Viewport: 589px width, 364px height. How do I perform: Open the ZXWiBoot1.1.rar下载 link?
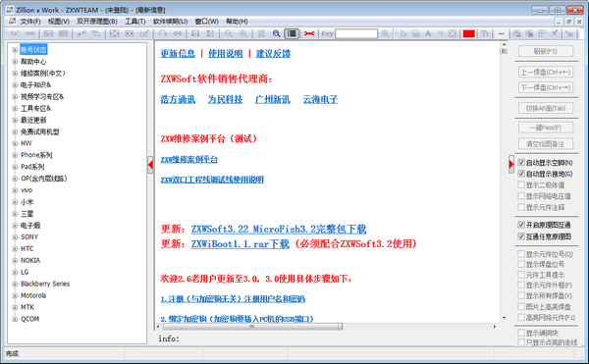tap(241, 244)
